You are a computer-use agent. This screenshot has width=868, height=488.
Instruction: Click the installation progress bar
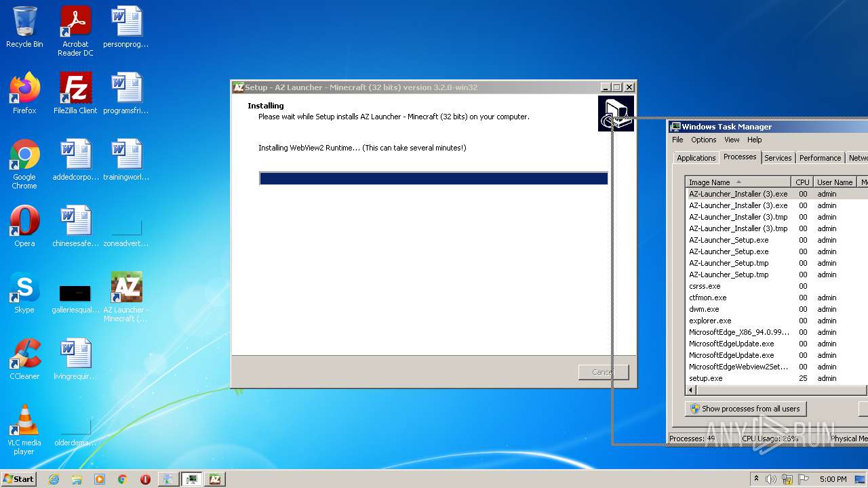pos(433,178)
